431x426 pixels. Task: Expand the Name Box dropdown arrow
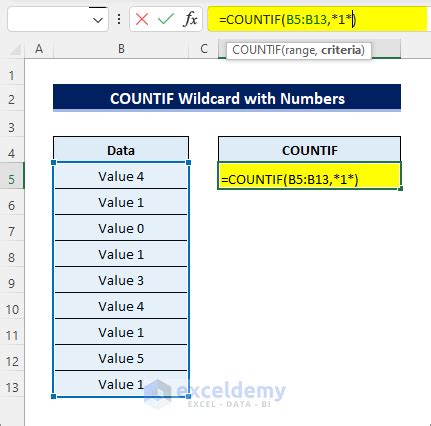coord(98,20)
